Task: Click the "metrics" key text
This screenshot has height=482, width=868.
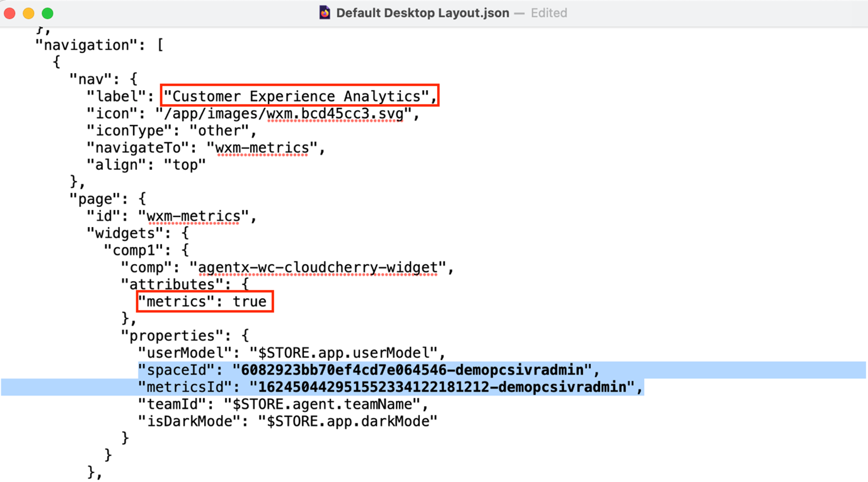Action: coord(176,302)
